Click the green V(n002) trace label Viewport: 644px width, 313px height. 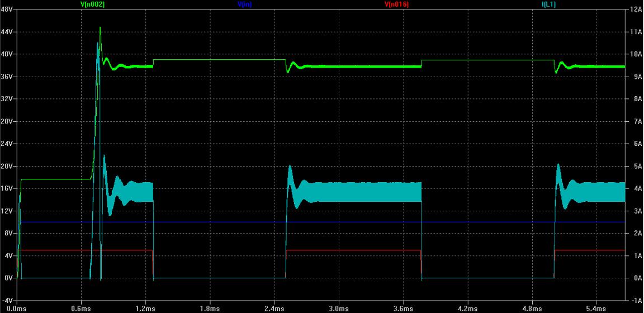(93, 4)
